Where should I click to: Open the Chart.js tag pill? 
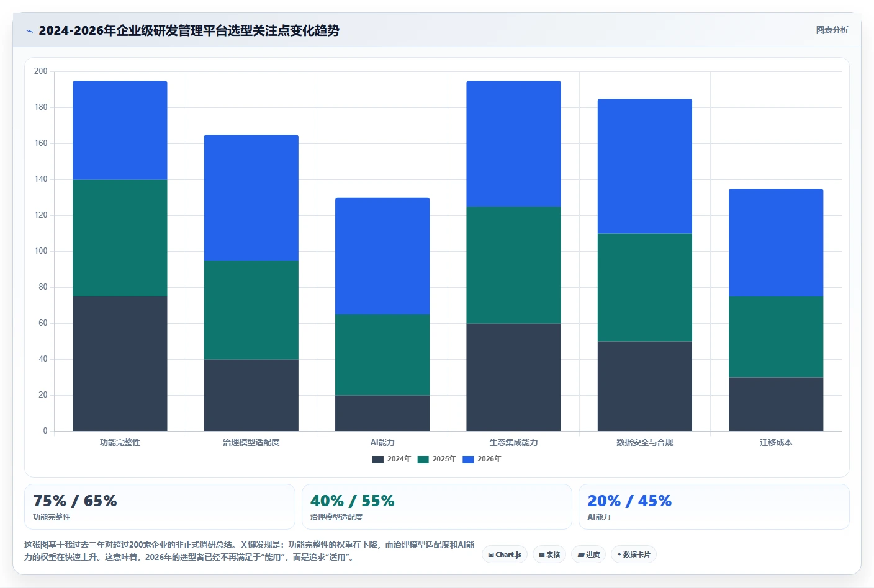click(x=505, y=555)
